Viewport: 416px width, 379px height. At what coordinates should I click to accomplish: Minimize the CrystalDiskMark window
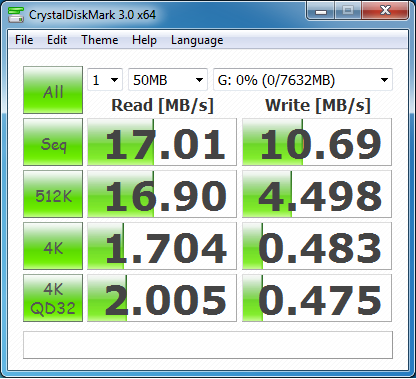tap(321, 11)
